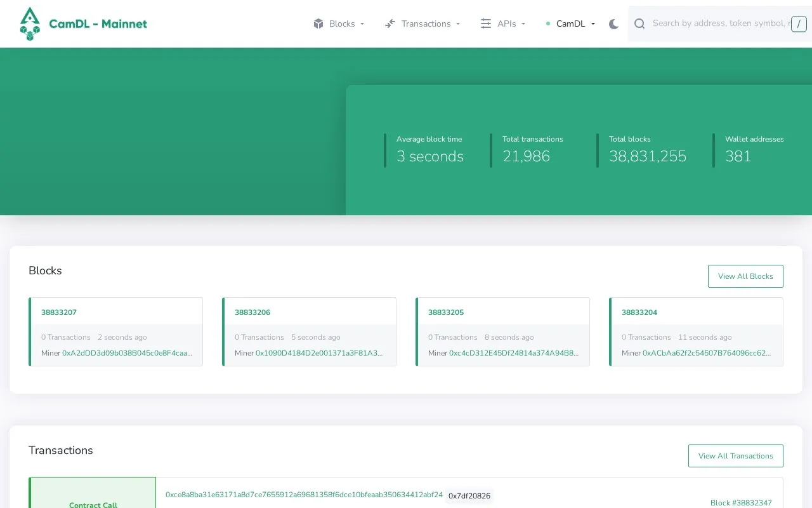Open the Blocks menu label
The height and width of the screenshot is (508, 812).
tap(342, 23)
